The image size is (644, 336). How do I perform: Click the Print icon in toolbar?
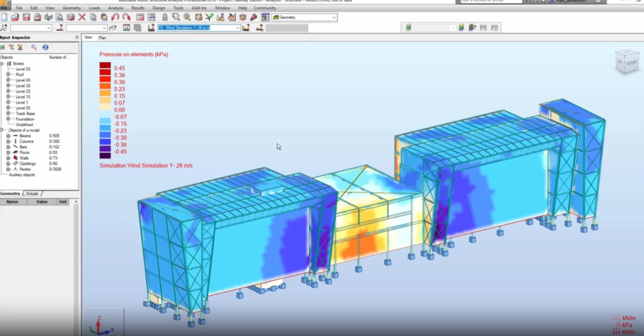pyautogui.click(x=37, y=18)
